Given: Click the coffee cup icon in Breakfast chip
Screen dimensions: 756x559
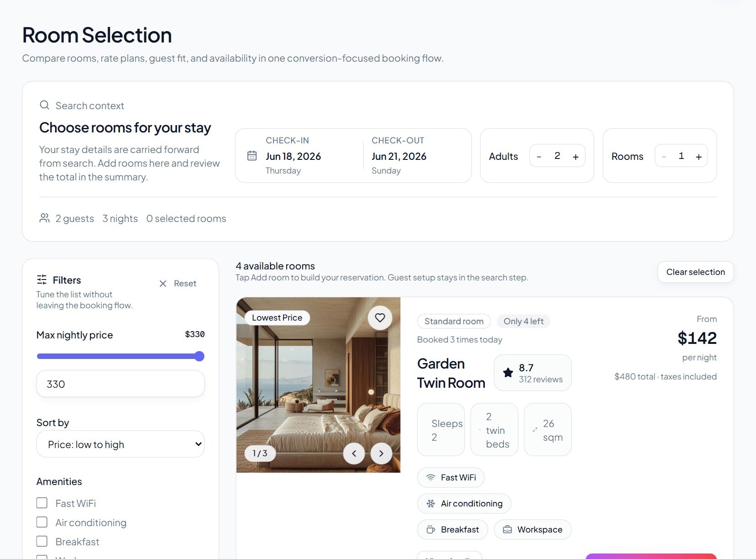Looking at the screenshot, I should coord(430,529).
